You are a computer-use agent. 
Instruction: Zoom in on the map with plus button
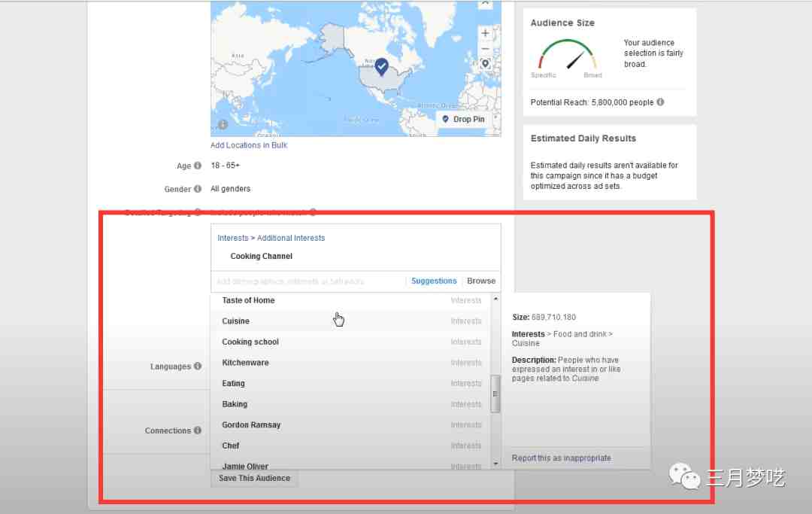tap(485, 33)
